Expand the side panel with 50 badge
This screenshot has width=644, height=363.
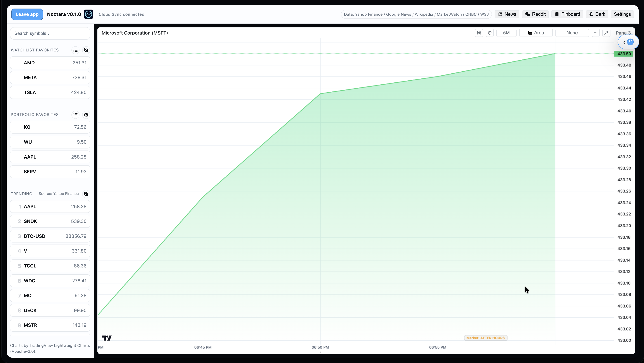(x=628, y=42)
